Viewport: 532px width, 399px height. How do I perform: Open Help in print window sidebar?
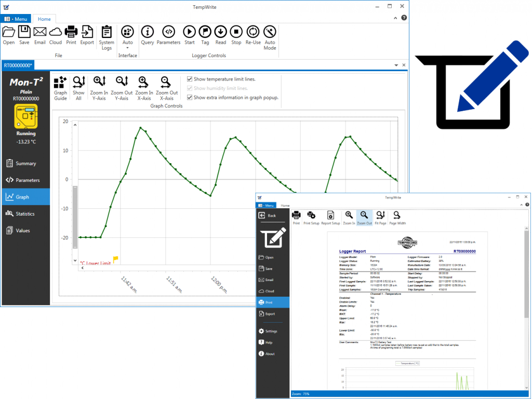273,342
